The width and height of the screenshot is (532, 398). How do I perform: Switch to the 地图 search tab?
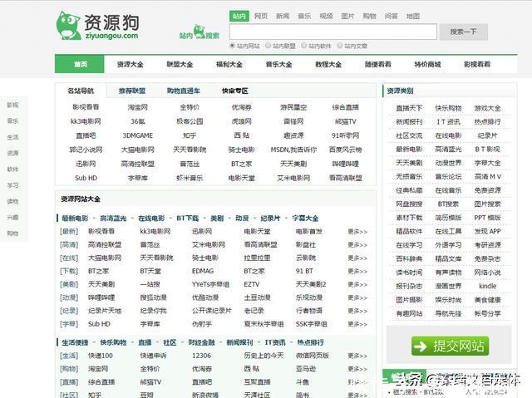[x=413, y=16]
